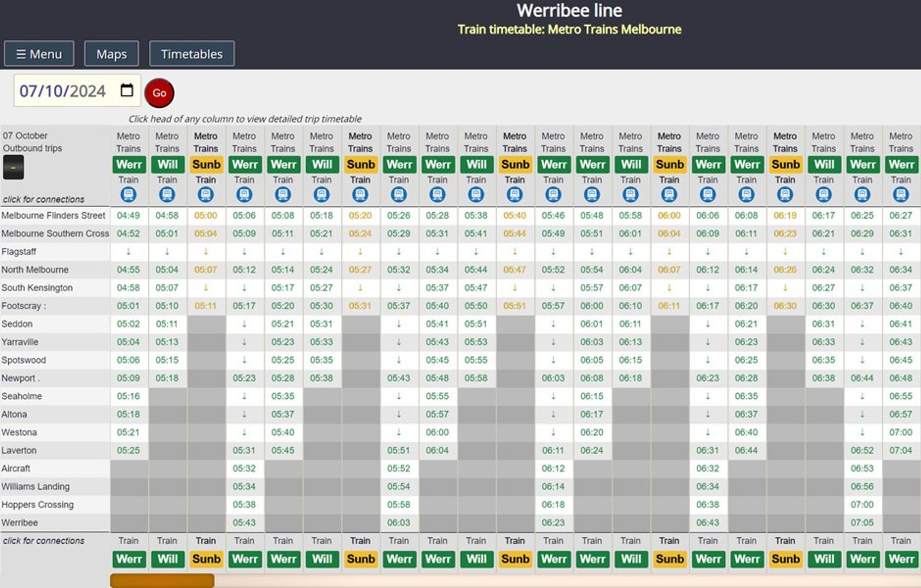Select the Melbourne Flinders Street station row label

click(53, 215)
